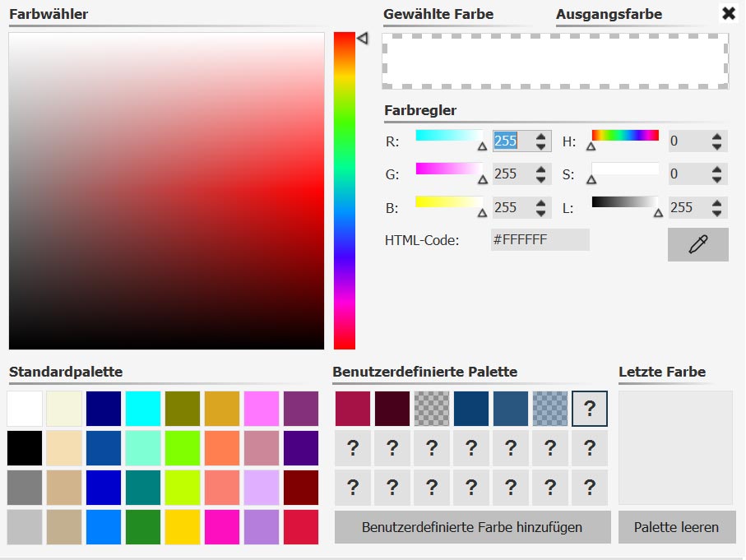Click the vertical rainbow hue slider bar
The image size is (746, 560).
[345, 191]
